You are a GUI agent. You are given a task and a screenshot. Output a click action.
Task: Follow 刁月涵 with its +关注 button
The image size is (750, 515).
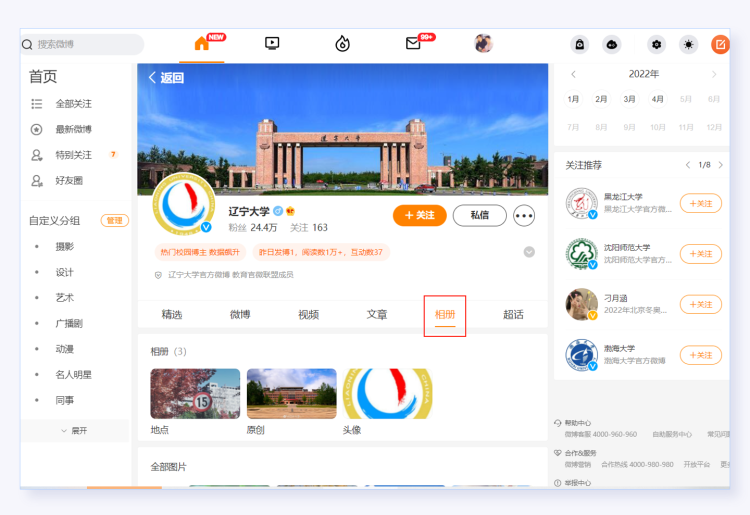[x=701, y=305]
